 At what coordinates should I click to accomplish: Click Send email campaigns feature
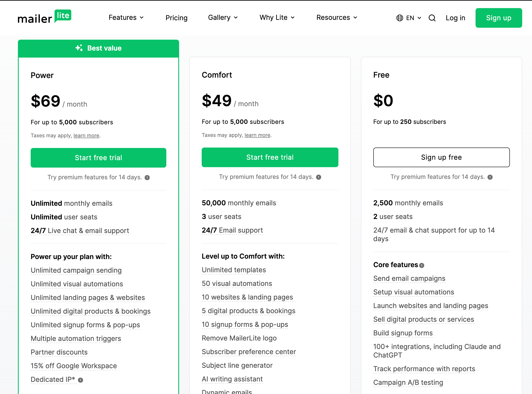[x=409, y=278]
